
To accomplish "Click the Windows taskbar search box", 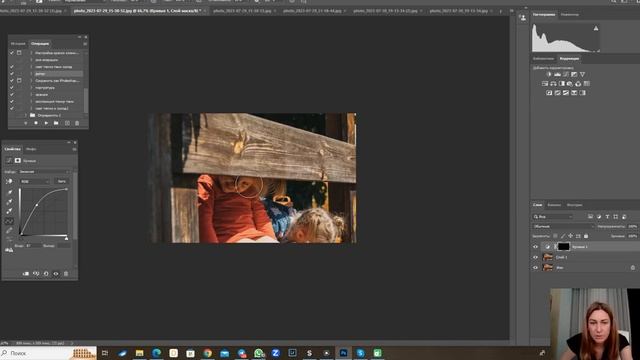I will pyautogui.click(x=48, y=353).
